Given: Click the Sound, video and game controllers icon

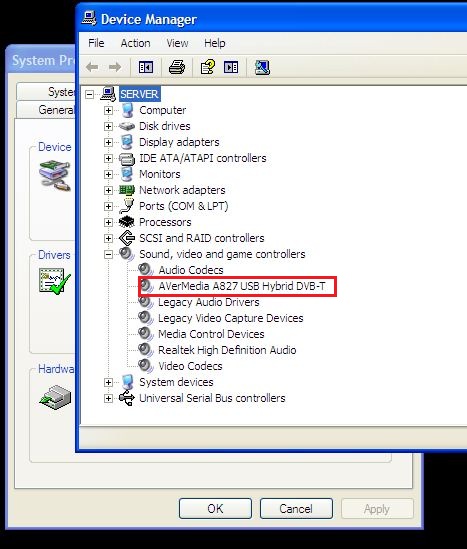Looking at the screenshot, I should coord(127,254).
